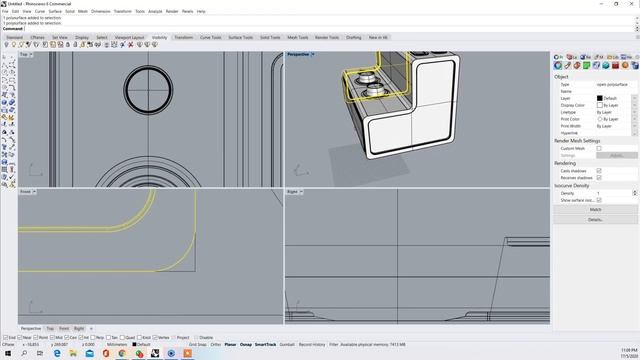Click the white Display Color swatch
The image size is (640, 360).
[x=600, y=105]
